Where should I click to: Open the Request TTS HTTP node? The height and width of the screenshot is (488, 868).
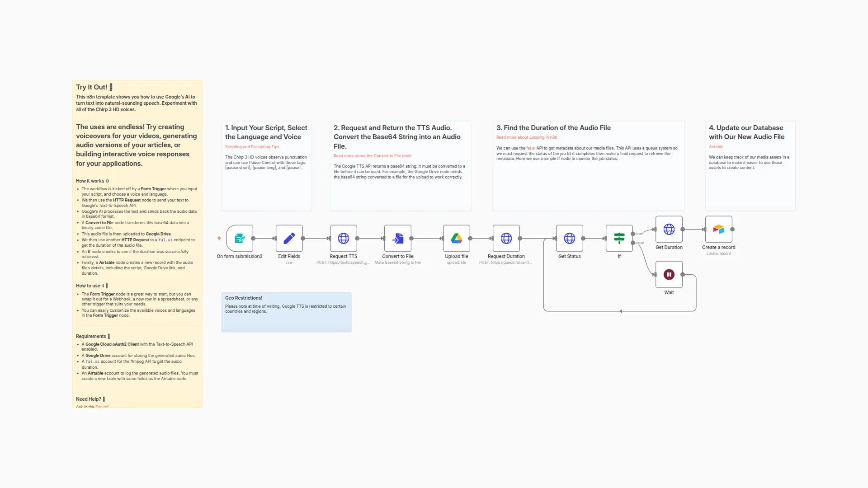coord(344,238)
